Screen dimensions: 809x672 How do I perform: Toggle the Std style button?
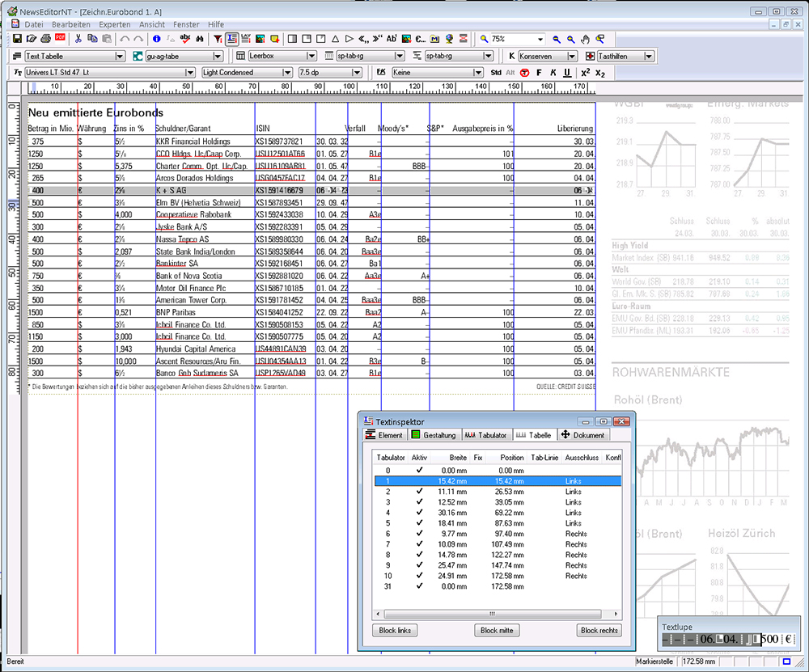coord(496,73)
